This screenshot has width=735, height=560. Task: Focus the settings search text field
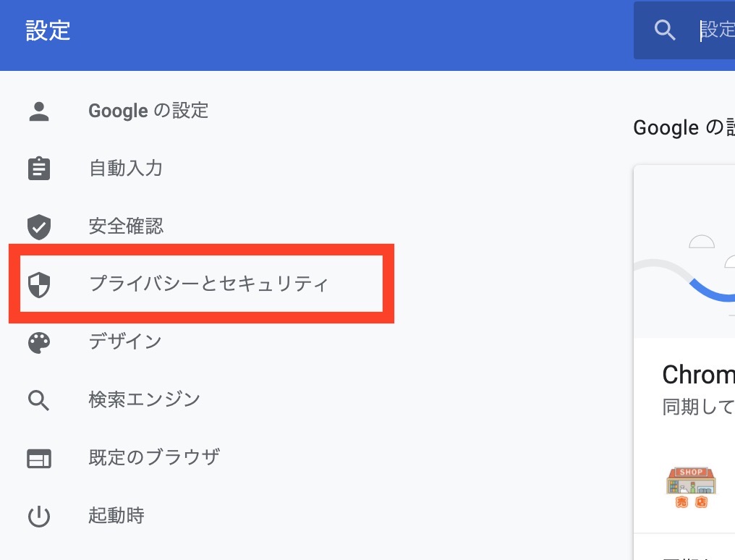[716, 30]
